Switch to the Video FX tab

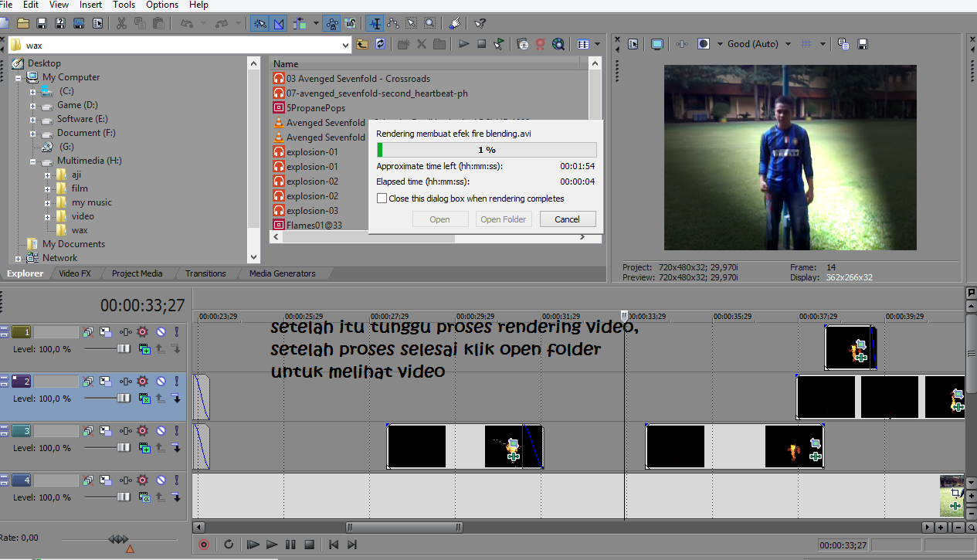75,273
